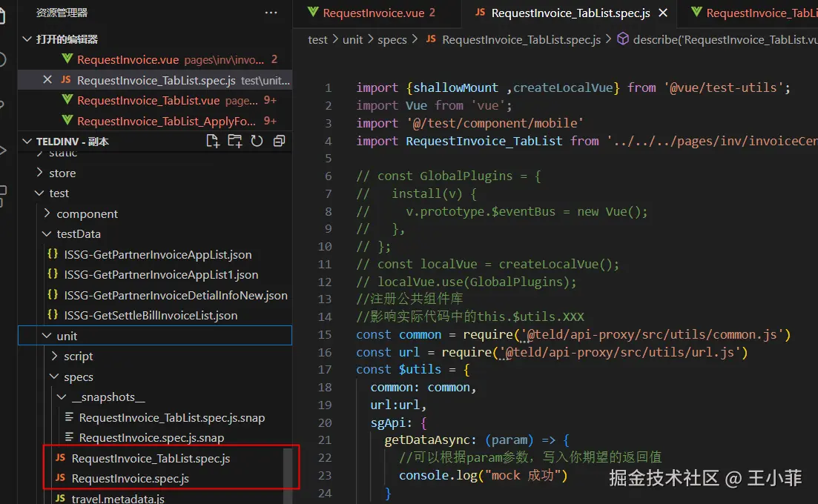
Task: Close the RequestInvoice_TabList.spec.js editor tab
Action: pyautogui.click(x=663, y=13)
